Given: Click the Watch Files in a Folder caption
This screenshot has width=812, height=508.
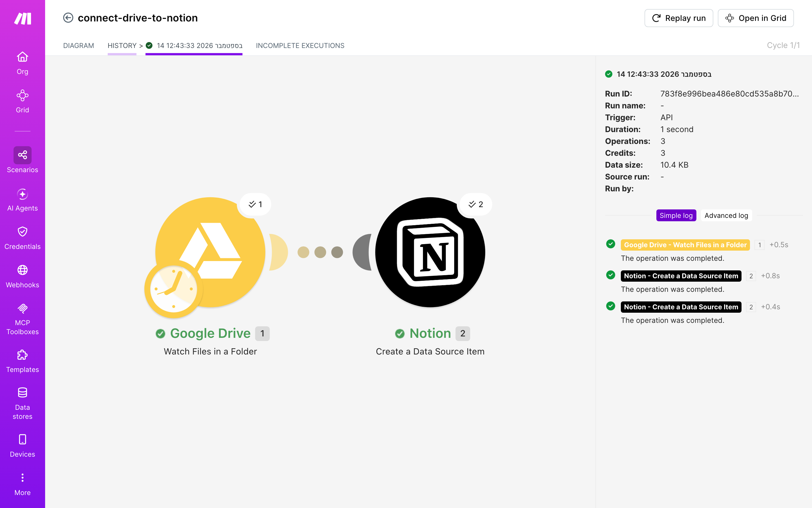Looking at the screenshot, I should (x=210, y=351).
